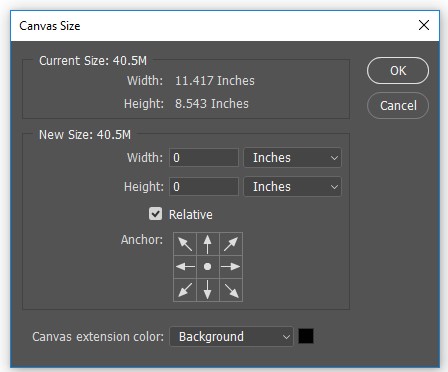Set anchor to bottom-center down arrow
This screenshot has width=448, height=372.
[x=208, y=290]
